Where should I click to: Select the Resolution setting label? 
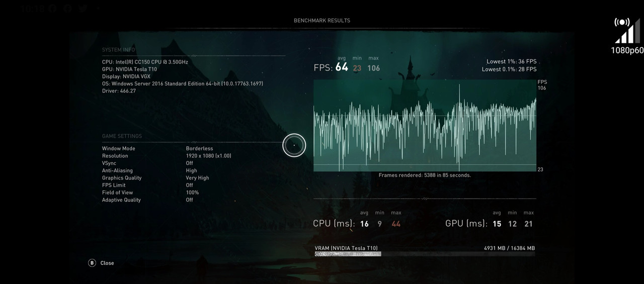115,156
